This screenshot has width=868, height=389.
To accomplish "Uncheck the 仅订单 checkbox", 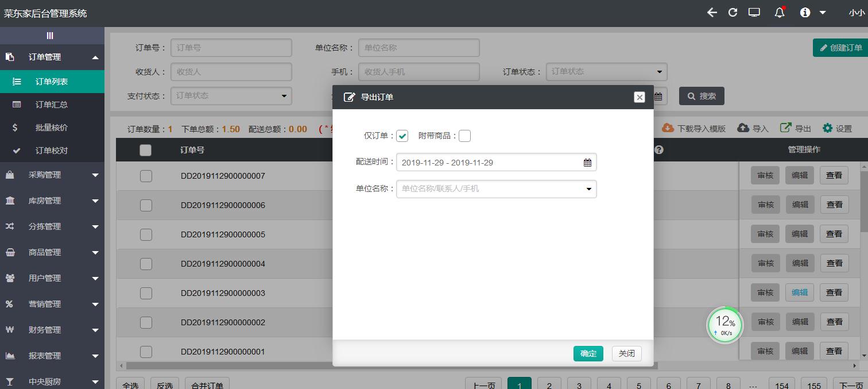I will tap(402, 136).
